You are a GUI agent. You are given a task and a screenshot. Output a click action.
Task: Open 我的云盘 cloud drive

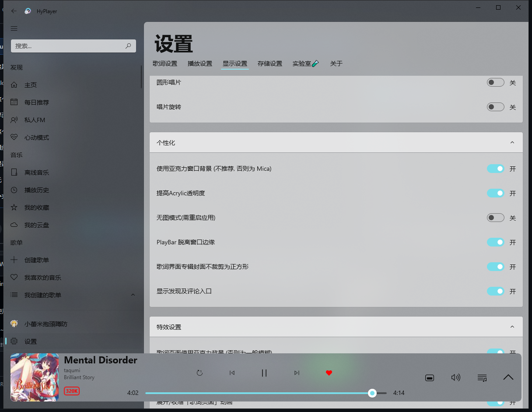point(36,225)
